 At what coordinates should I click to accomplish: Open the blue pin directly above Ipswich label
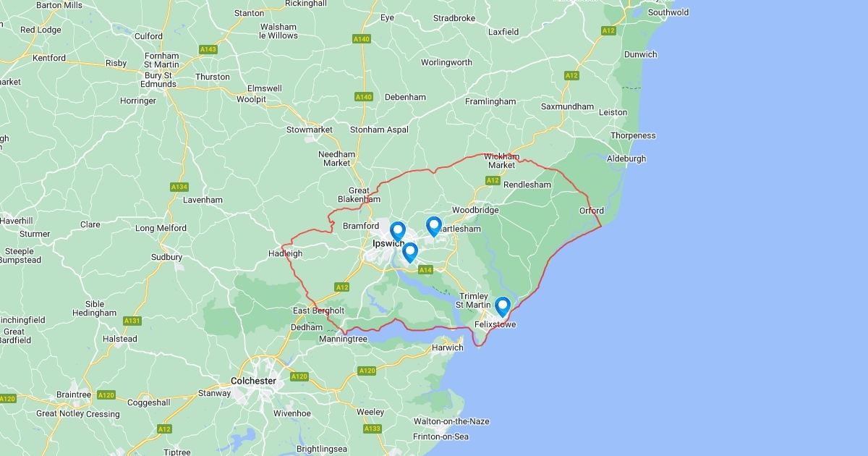pyautogui.click(x=398, y=232)
